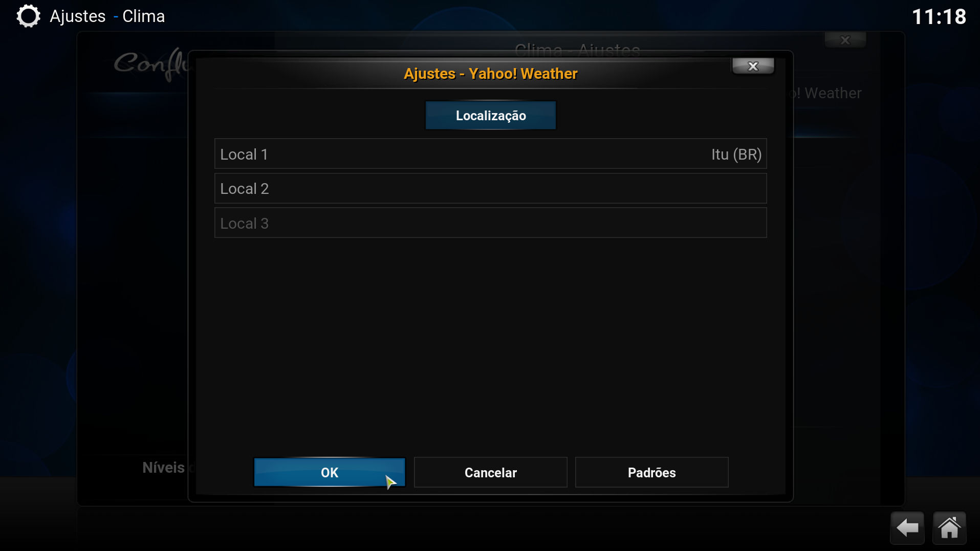Close the Yahoo! Weather settings dialog
The image size is (980, 551).
753,66
